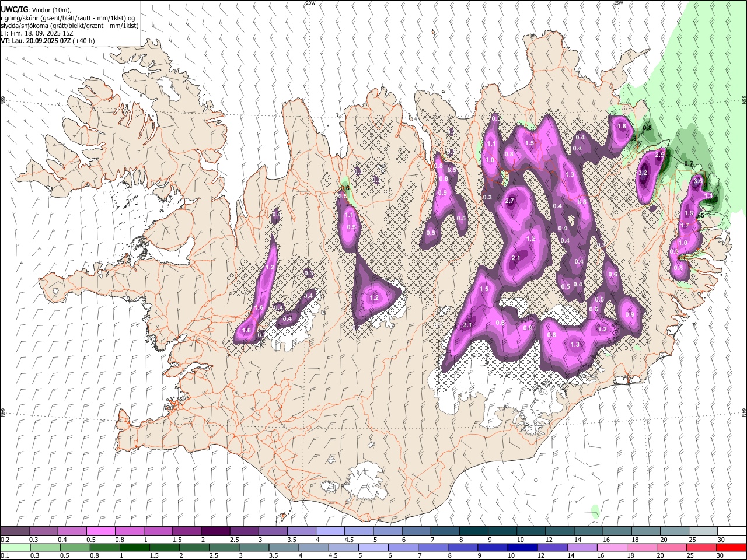Click lower legend gray-blue swatch at 3.5
Screen dimensions: 747x560
(284, 547)
